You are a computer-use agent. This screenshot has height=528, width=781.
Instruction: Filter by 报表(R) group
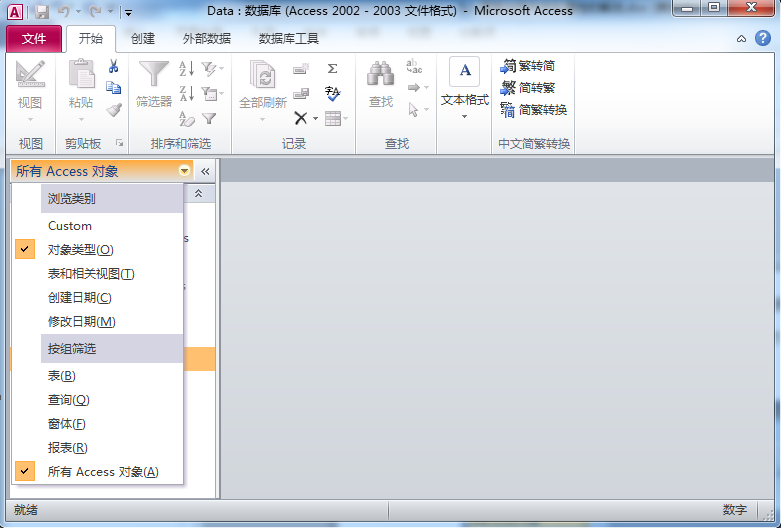[x=98, y=447]
